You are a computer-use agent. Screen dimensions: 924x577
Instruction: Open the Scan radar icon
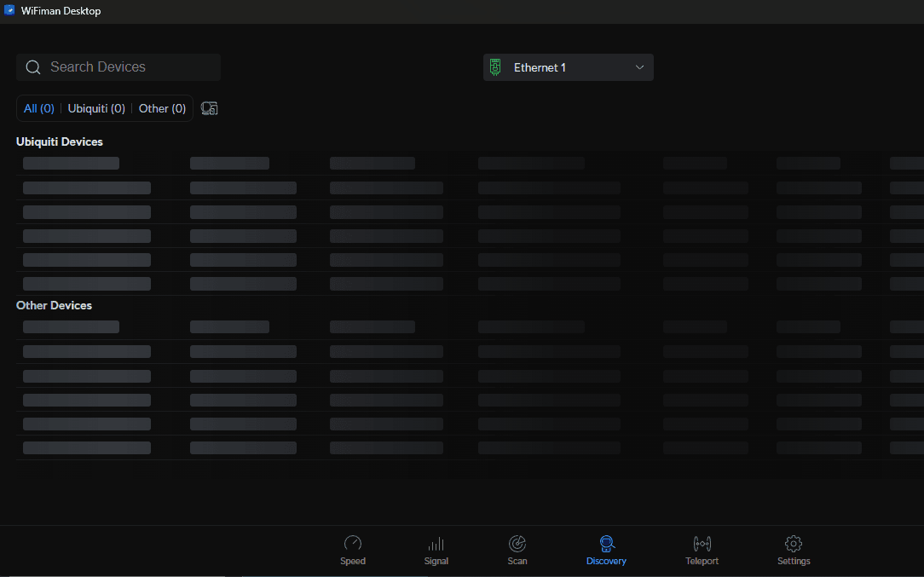point(517,544)
